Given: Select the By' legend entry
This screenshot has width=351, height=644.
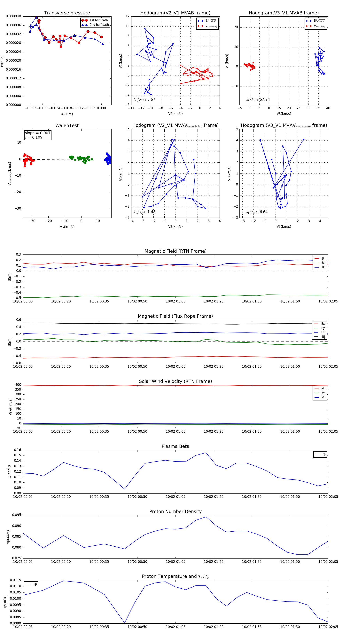Looking at the screenshot, I should [320, 328].
